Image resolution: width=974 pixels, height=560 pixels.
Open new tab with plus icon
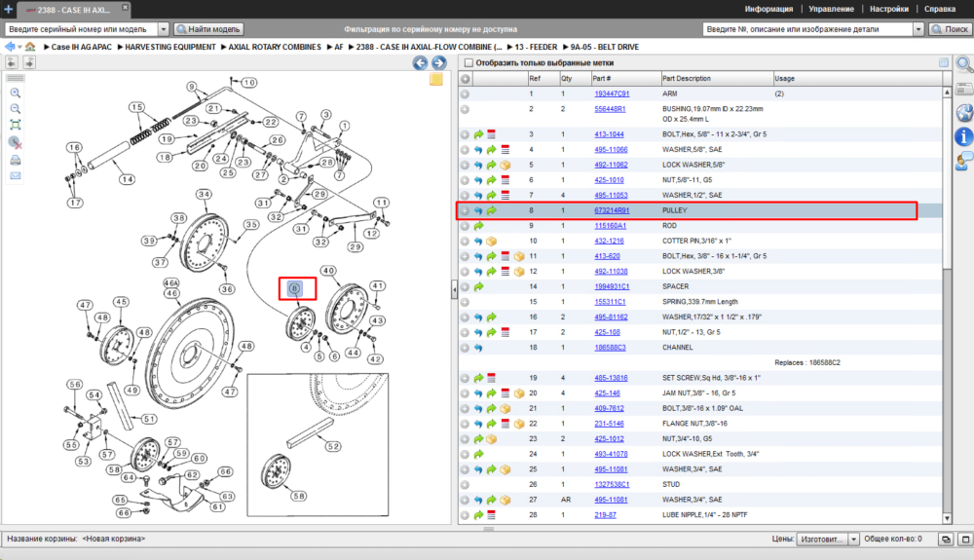coord(8,9)
